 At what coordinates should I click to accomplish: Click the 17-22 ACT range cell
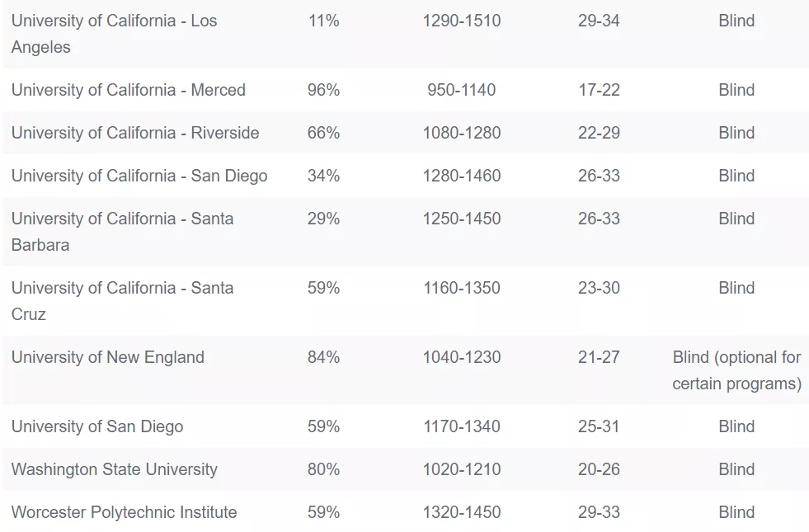pos(599,90)
